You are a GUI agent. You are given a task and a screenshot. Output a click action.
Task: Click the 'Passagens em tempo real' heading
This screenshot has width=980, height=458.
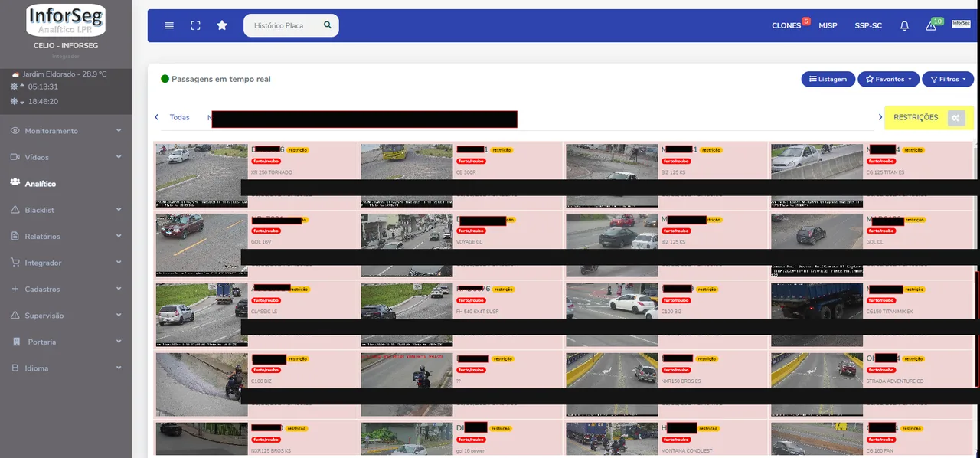coord(220,79)
